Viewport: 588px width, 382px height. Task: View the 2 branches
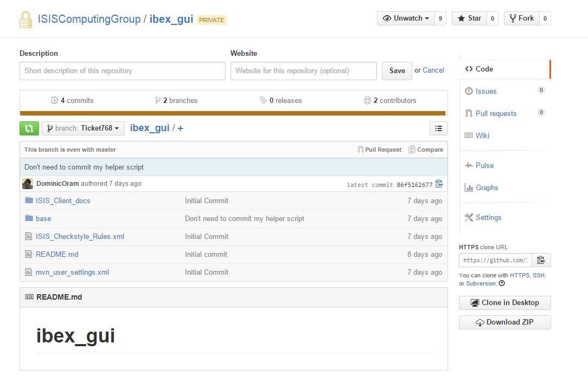tap(176, 100)
